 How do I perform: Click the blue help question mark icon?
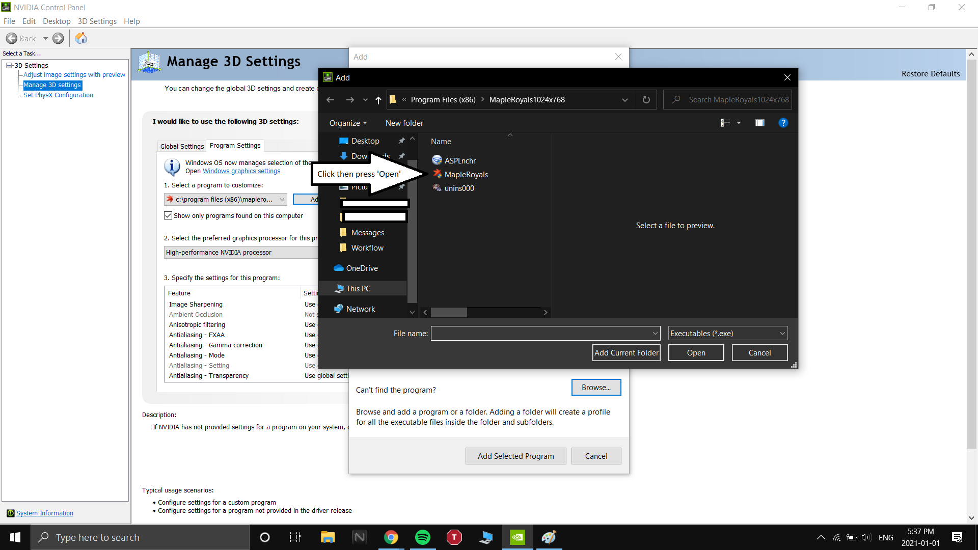coord(783,123)
